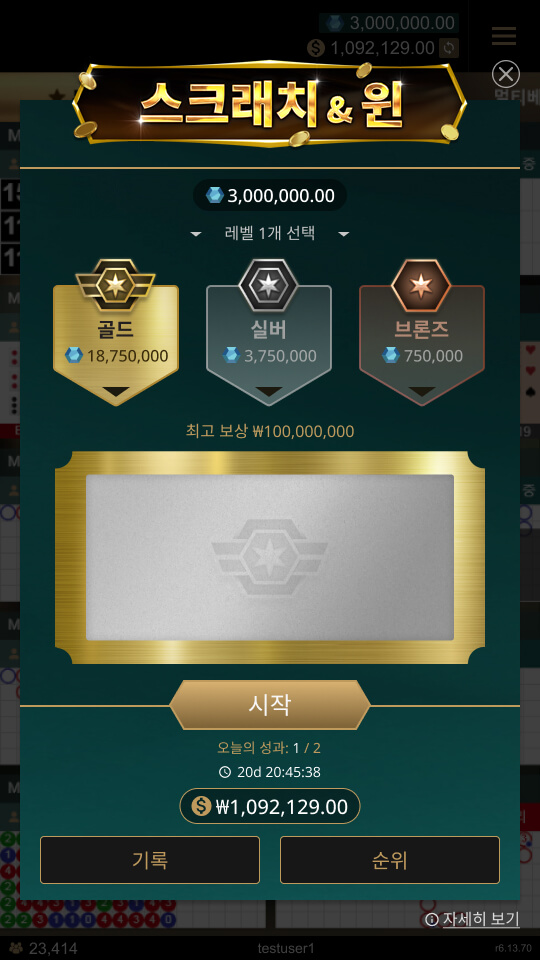
Task: Expand the arrow under 골드 card
Action: tap(116, 391)
